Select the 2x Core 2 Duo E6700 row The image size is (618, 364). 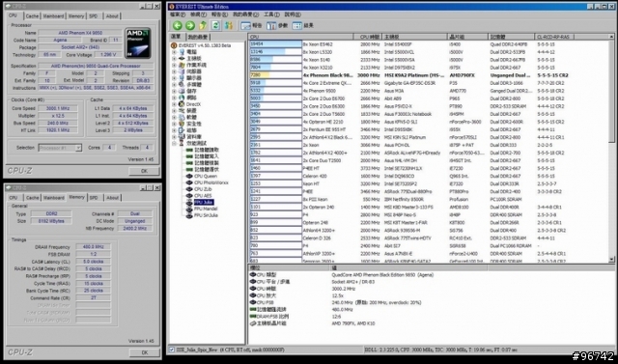pos(430,98)
